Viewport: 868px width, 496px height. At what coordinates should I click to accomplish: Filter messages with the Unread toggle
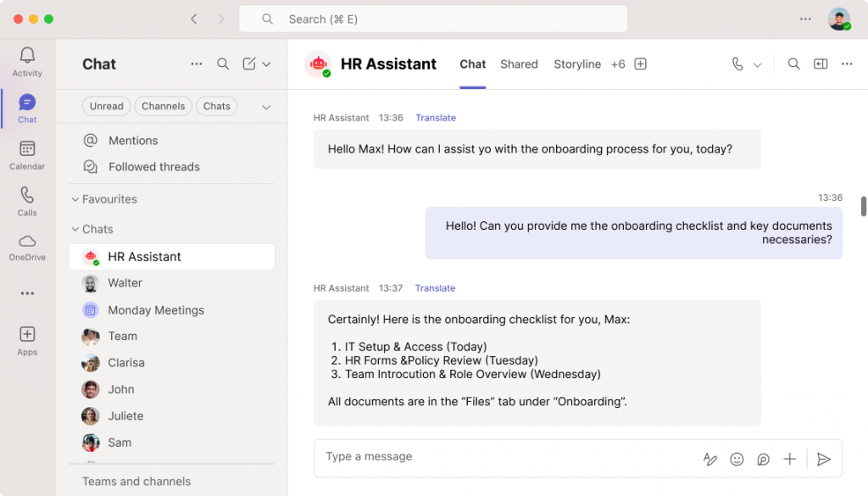tap(106, 106)
